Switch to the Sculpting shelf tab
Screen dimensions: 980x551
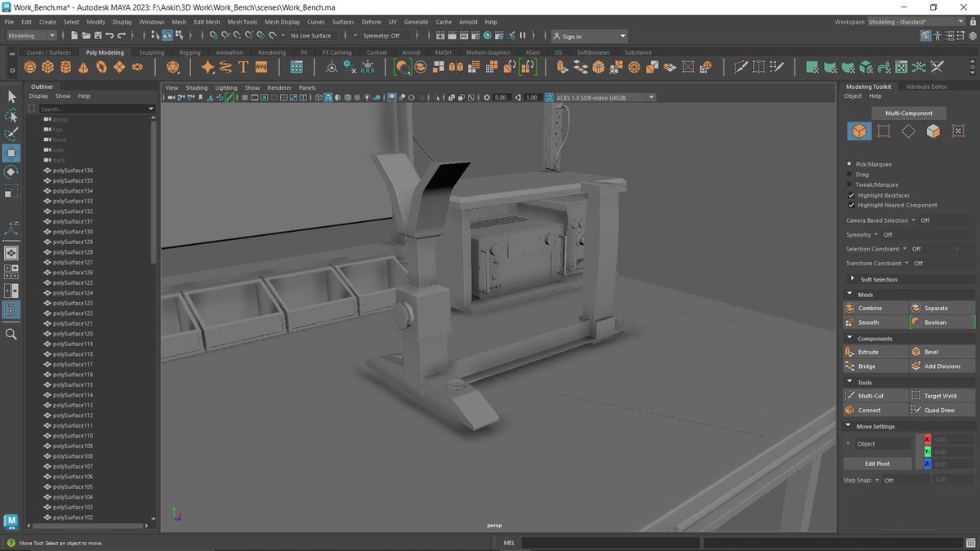[151, 52]
